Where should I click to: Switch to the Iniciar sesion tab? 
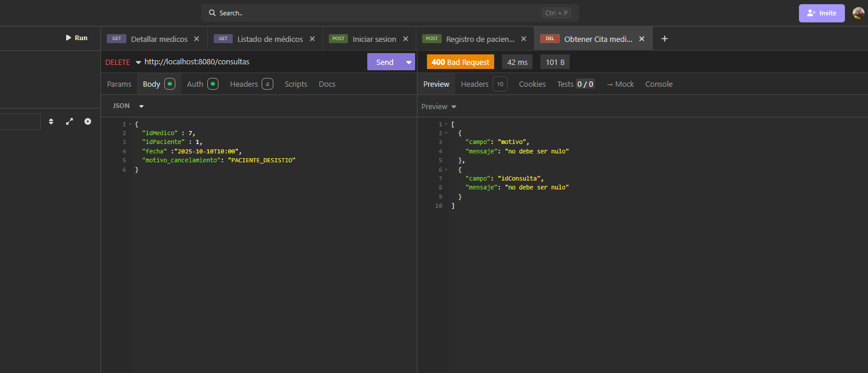[x=369, y=39]
